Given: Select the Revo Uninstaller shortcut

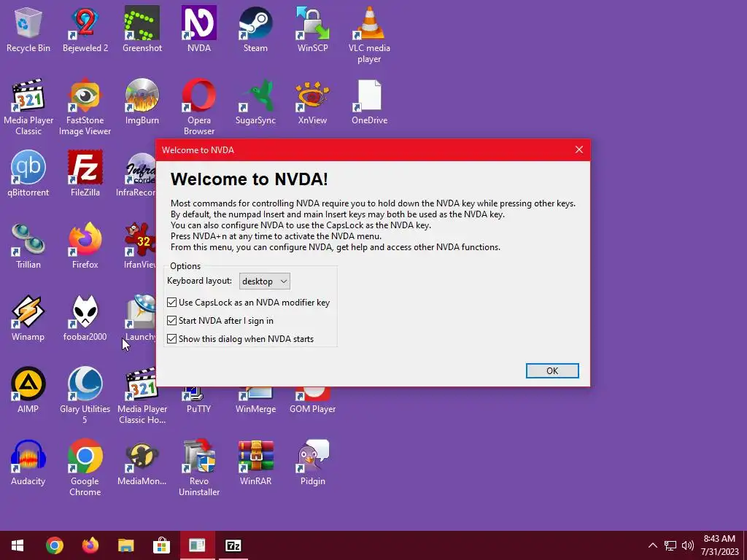Looking at the screenshot, I should tap(199, 468).
